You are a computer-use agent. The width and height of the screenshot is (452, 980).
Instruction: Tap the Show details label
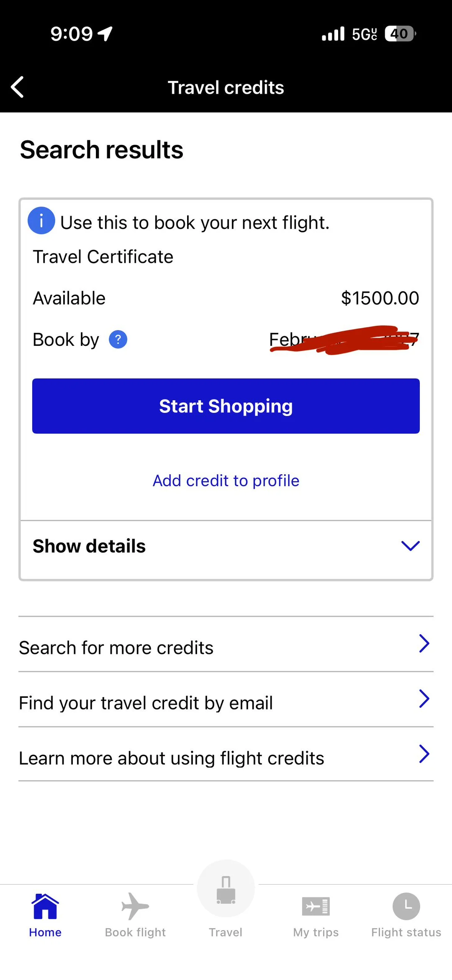(89, 546)
